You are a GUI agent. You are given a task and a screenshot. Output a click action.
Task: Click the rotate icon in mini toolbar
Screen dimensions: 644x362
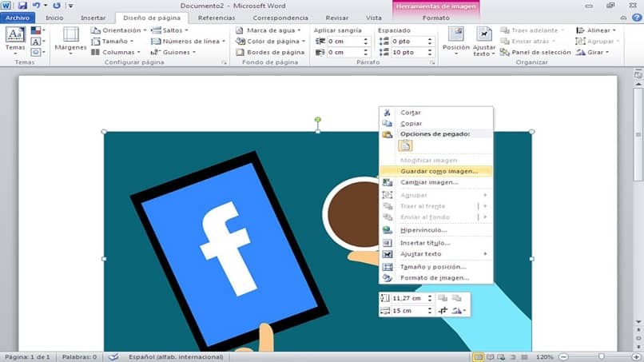[x=459, y=311]
